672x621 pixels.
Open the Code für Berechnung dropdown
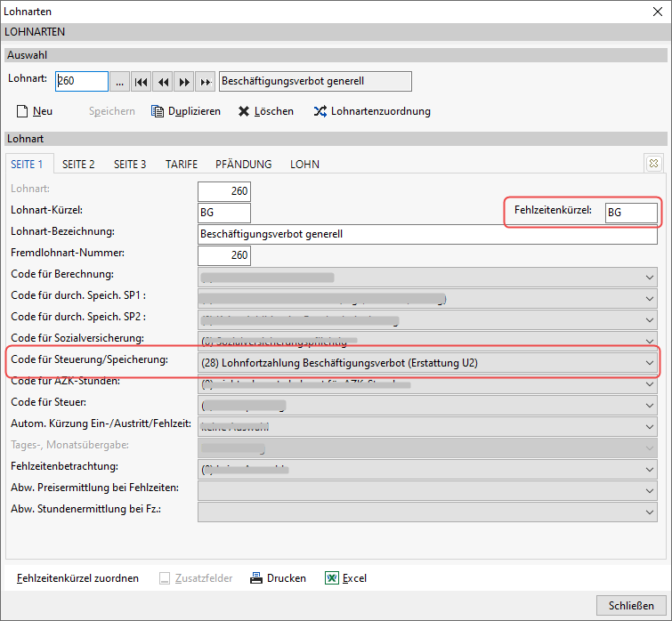[x=427, y=277]
